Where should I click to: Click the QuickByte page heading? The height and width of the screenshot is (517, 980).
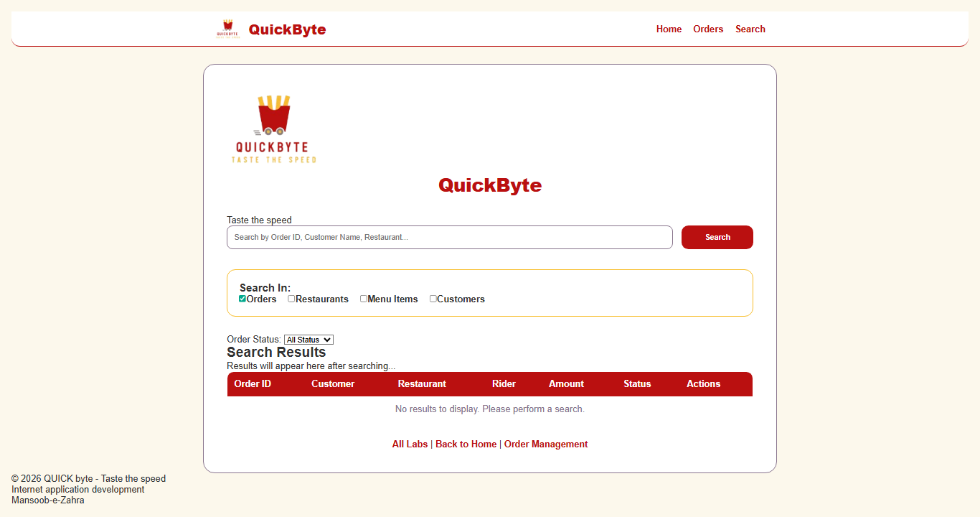coord(490,185)
